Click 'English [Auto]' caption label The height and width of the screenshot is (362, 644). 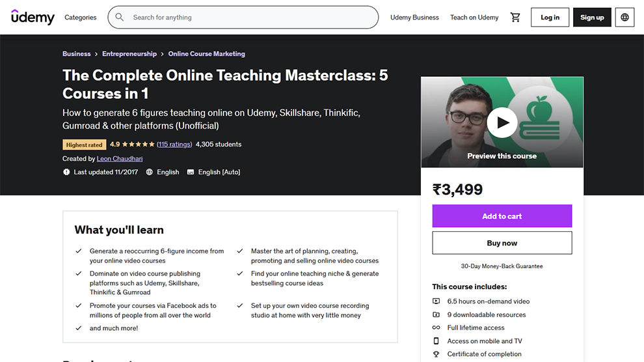(x=219, y=172)
